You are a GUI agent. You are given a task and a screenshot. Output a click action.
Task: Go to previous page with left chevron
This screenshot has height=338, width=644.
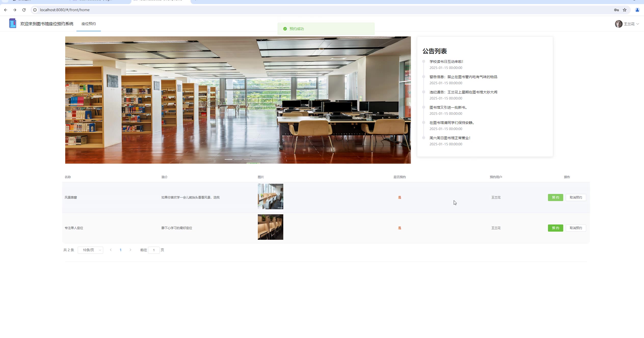point(111,250)
